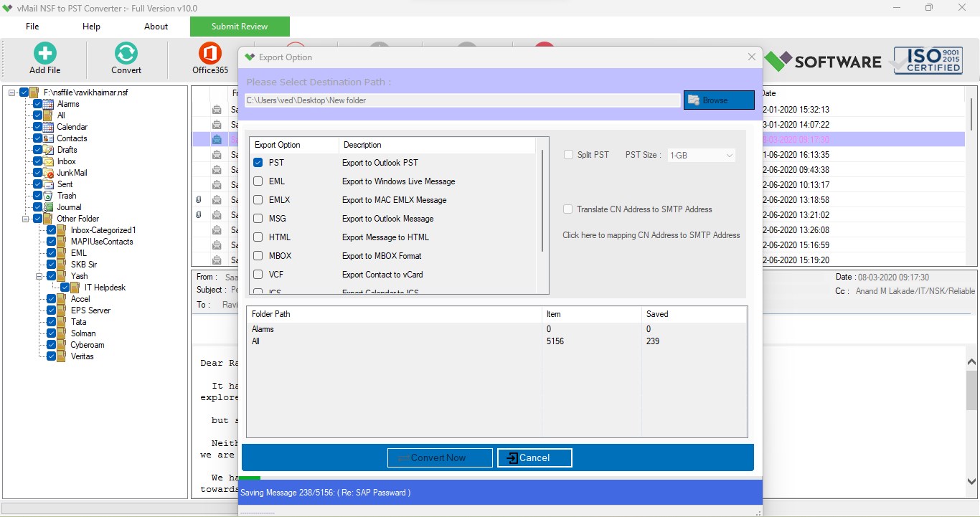Click the export options list scrollbar
This screenshot has height=517, width=980.
tap(542, 201)
